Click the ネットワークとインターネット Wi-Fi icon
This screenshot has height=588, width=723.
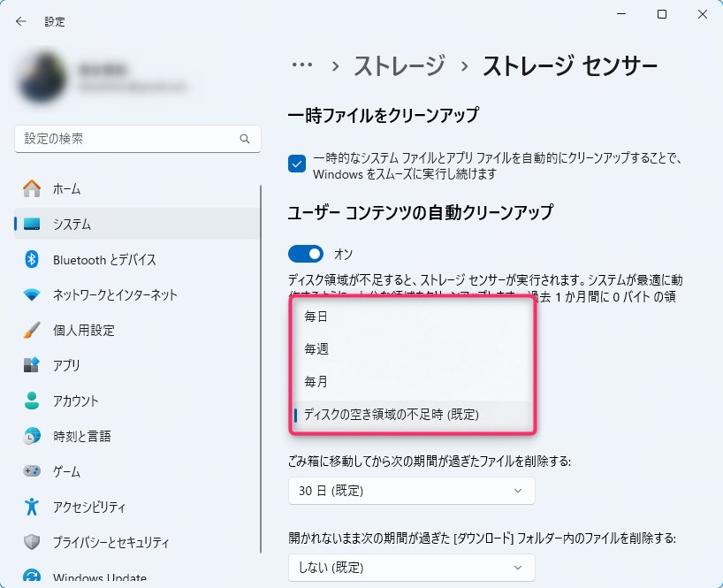tap(32, 294)
